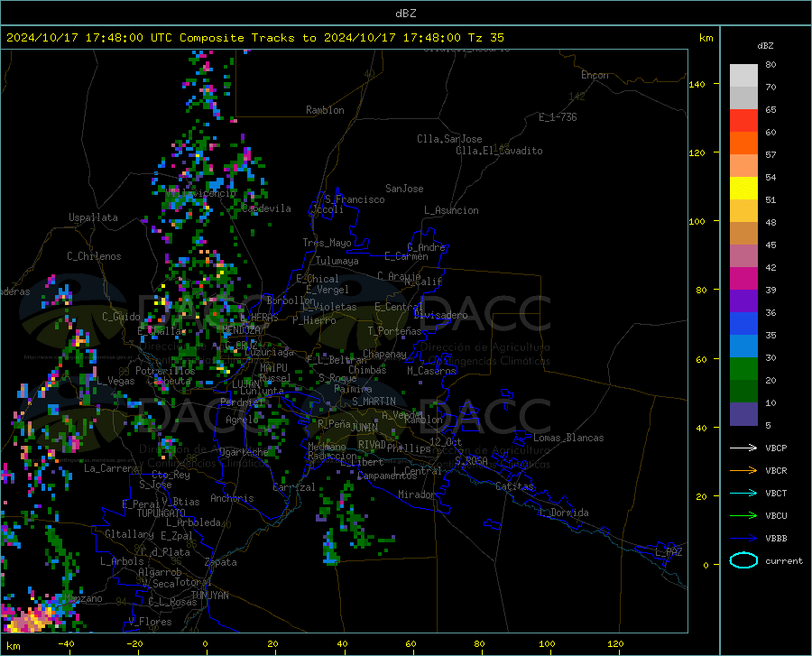Click the Clla.El_Cavadito label
This screenshot has height=656, width=812.
499,151
